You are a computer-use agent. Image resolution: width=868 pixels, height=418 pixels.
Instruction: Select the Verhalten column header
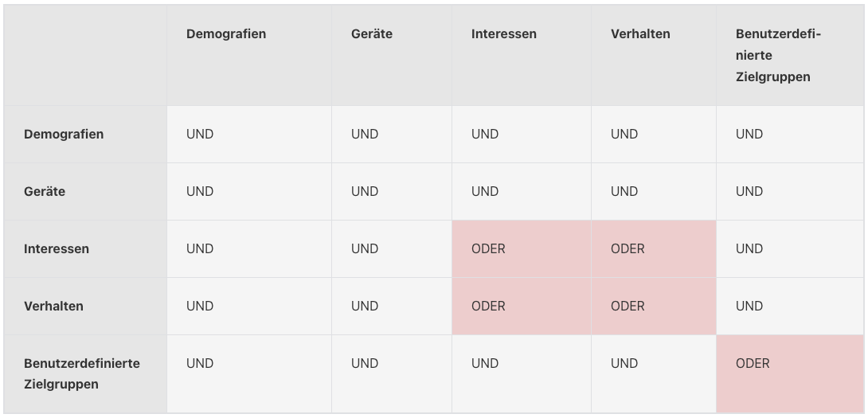coord(640,33)
